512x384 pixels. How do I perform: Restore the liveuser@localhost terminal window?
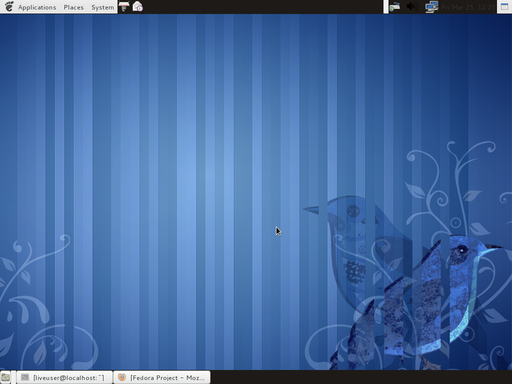[64, 377]
